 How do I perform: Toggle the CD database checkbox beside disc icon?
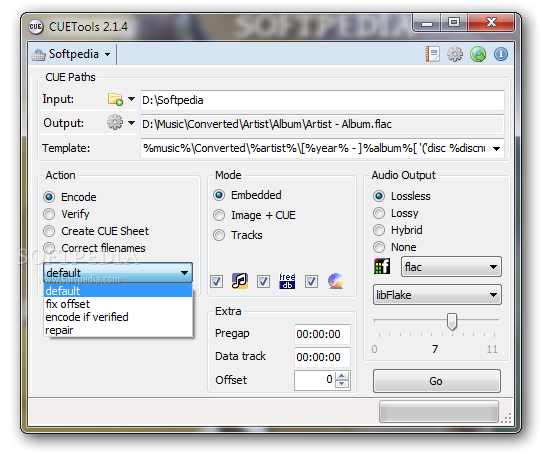tap(311, 281)
